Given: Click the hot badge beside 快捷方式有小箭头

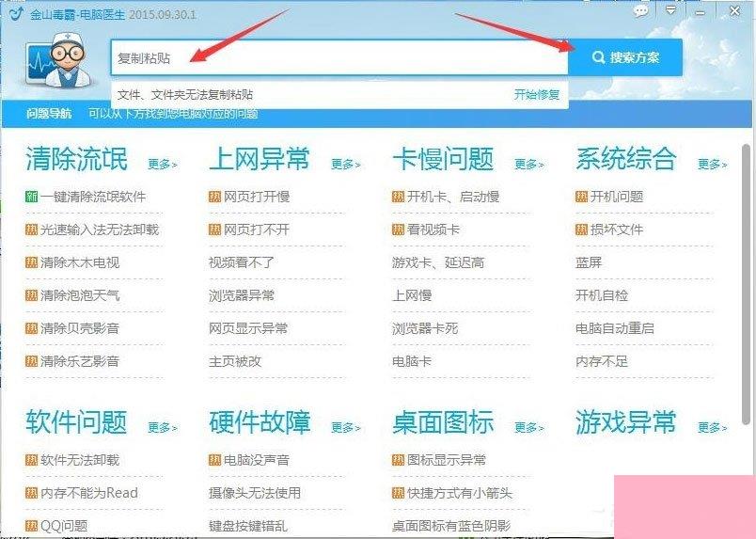Looking at the screenshot, I should click(398, 493).
